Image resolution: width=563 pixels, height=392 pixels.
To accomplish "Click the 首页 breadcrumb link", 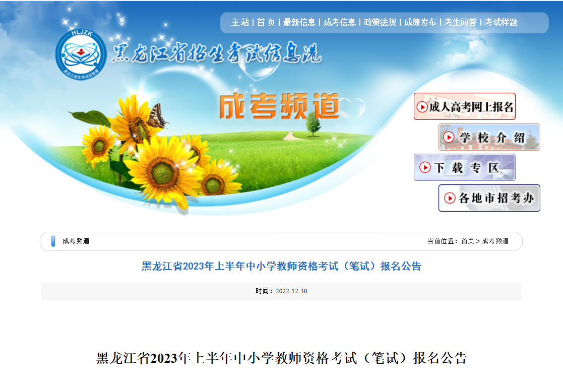I will click(468, 241).
